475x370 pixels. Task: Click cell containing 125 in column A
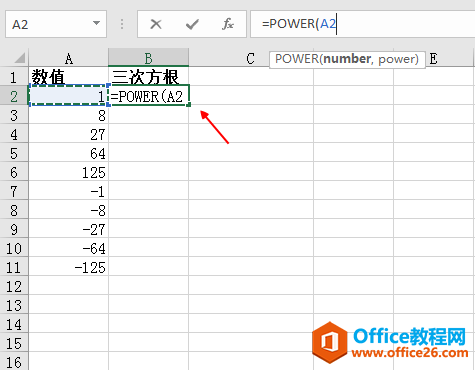(x=69, y=172)
